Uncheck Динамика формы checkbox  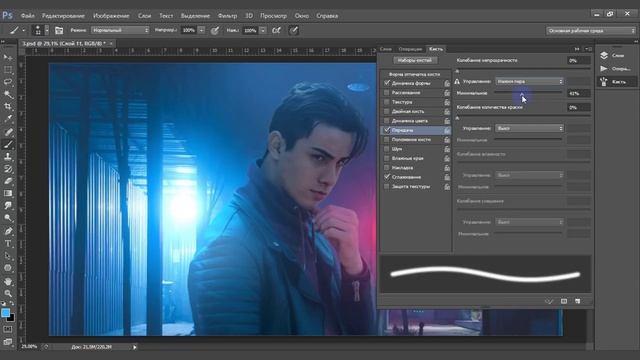tap(387, 83)
